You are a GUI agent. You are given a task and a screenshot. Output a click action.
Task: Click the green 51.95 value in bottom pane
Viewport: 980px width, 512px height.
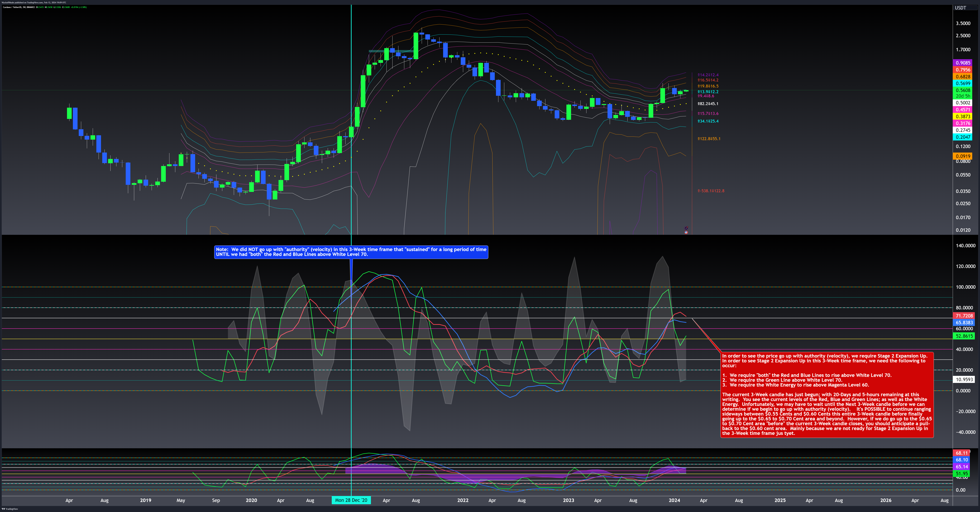point(961,474)
